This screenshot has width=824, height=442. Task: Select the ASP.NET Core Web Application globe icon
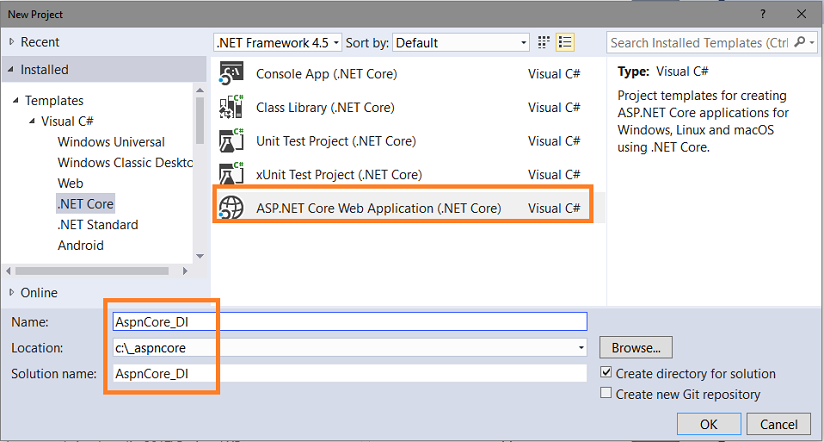231,208
